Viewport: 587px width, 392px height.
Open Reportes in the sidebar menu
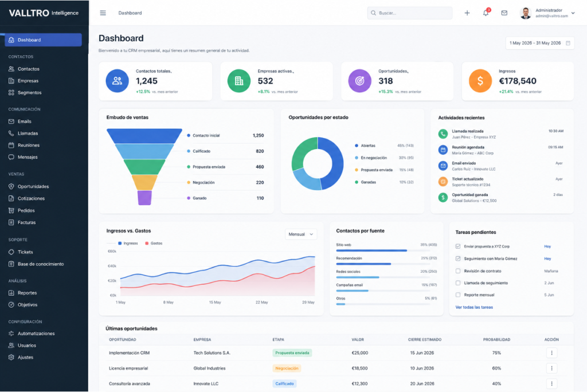click(27, 293)
